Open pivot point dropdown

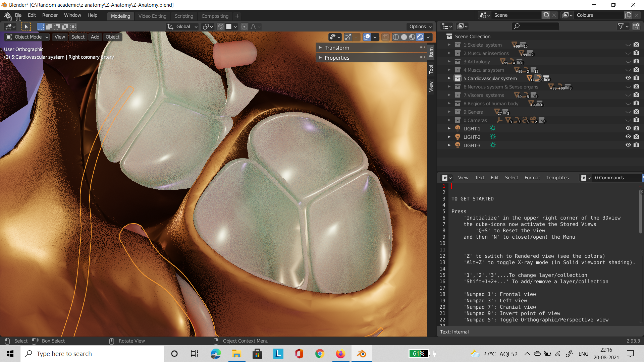point(208,26)
